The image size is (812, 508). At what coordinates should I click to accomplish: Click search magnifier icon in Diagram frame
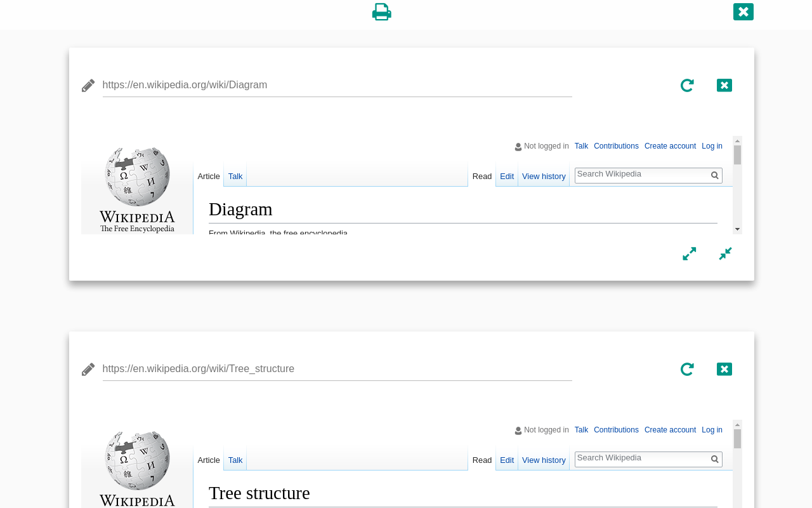715,175
